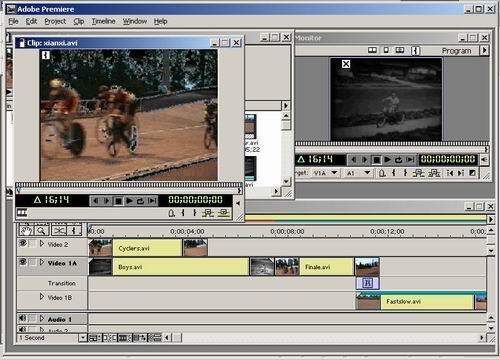The image size is (500, 360).
Task: Select the Razor tool in timeline
Action: coord(59,230)
